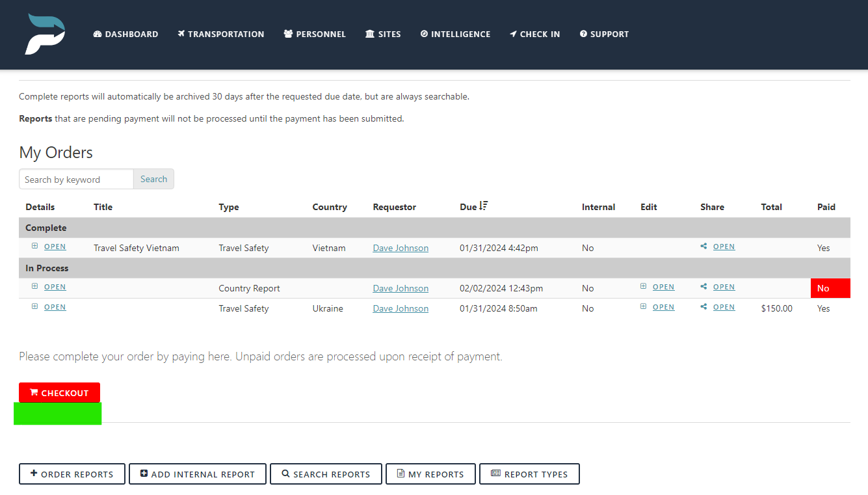Open the Dashboard menu

pyautogui.click(x=125, y=34)
